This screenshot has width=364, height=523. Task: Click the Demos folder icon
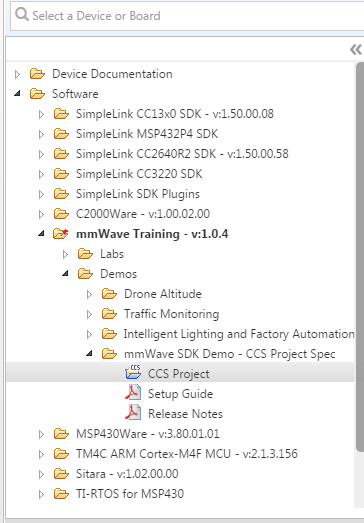pyautogui.click(x=85, y=274)
